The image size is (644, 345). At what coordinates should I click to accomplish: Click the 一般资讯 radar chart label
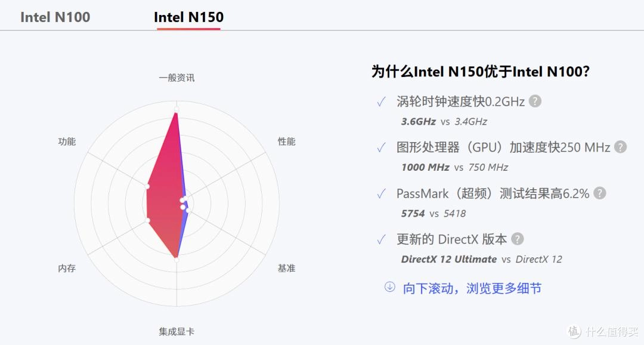click(177, 78)
